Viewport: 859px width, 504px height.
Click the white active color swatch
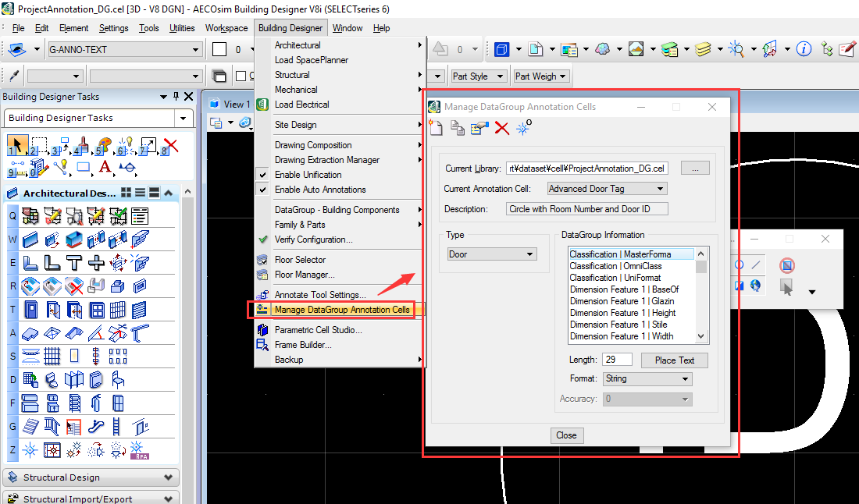coord(219,49)
